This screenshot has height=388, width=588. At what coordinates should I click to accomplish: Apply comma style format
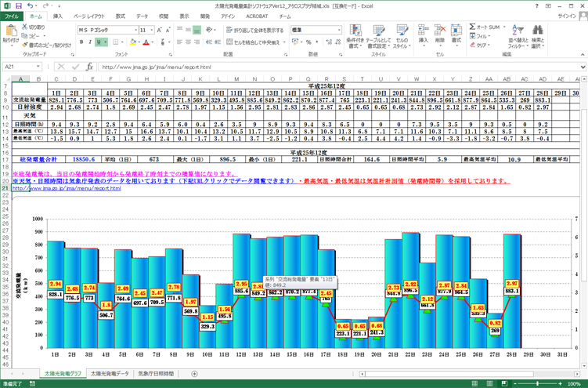[x=317, y=42]
